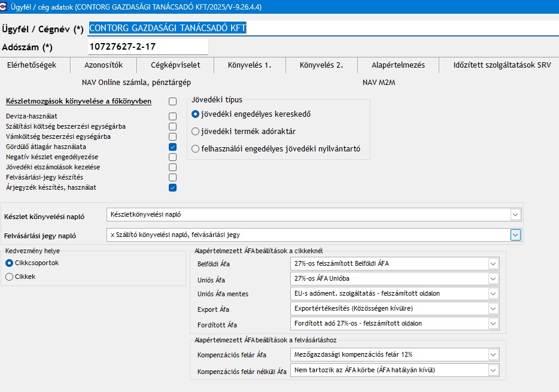The height and width of the screenshot is (392, 559).
Task: Open Kompenzációs felár nélküli Áfa dropdown
Action: tap(493, 370)
